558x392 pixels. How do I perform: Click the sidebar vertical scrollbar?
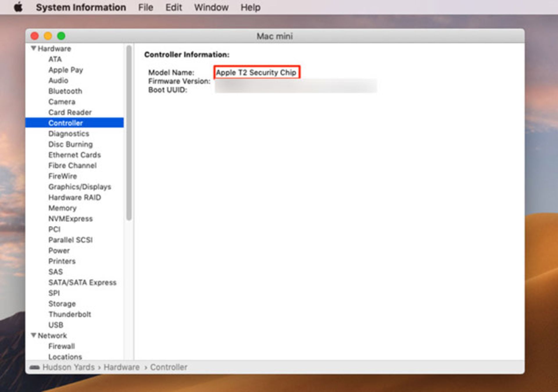129,133
